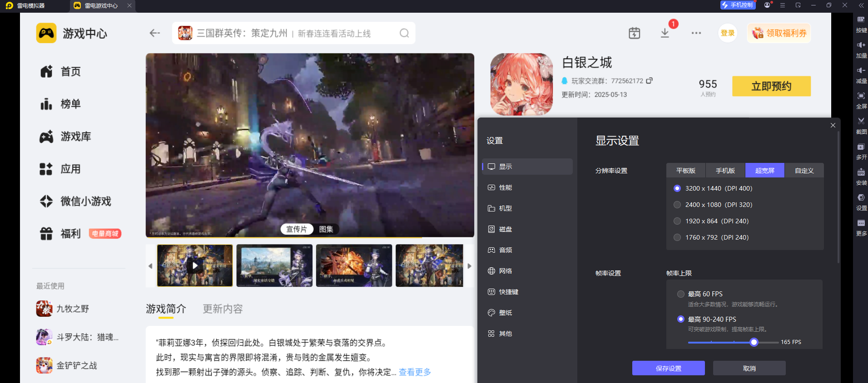Open 设置 in the right toolbar
This screenshot has width=868, height=383.
(x=861, y=202)
